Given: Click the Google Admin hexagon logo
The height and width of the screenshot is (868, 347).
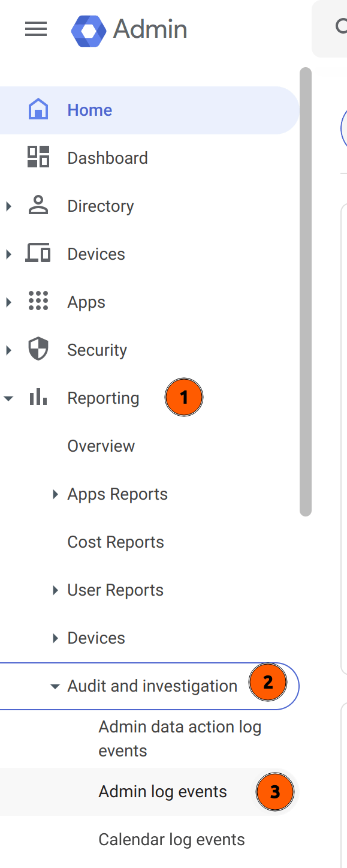Looking at the screenshot, I should coord(89,30).
